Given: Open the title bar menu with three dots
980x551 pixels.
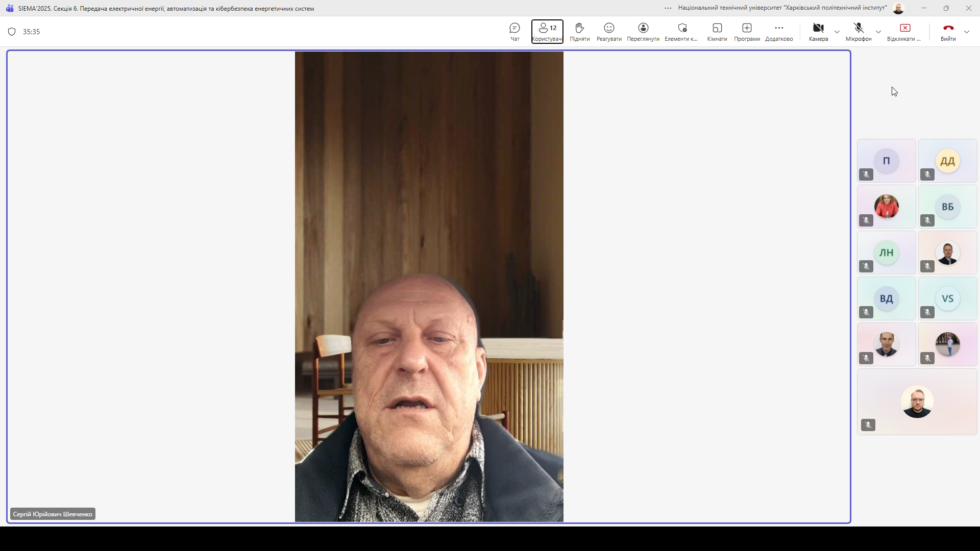Looking at the screenshot, I should 668,8.
